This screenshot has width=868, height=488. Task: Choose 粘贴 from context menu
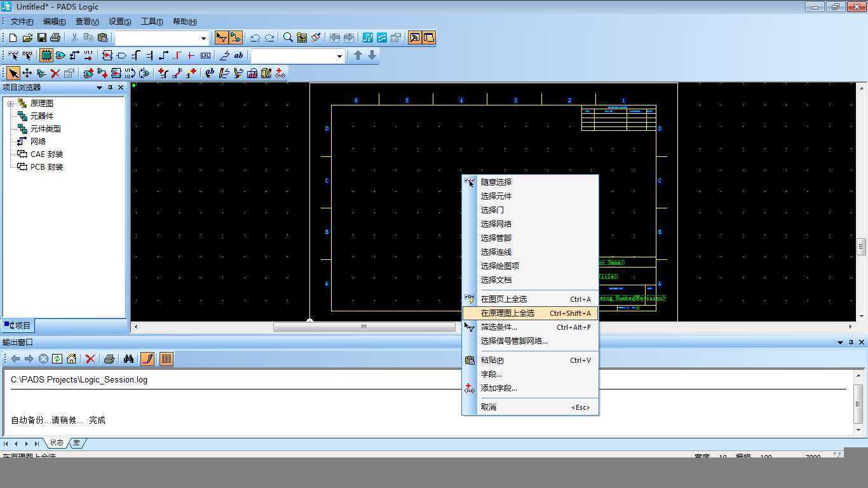tap(530, 360)
